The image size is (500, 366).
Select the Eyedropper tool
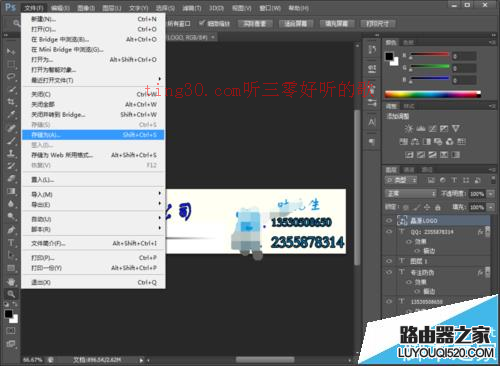11,115
